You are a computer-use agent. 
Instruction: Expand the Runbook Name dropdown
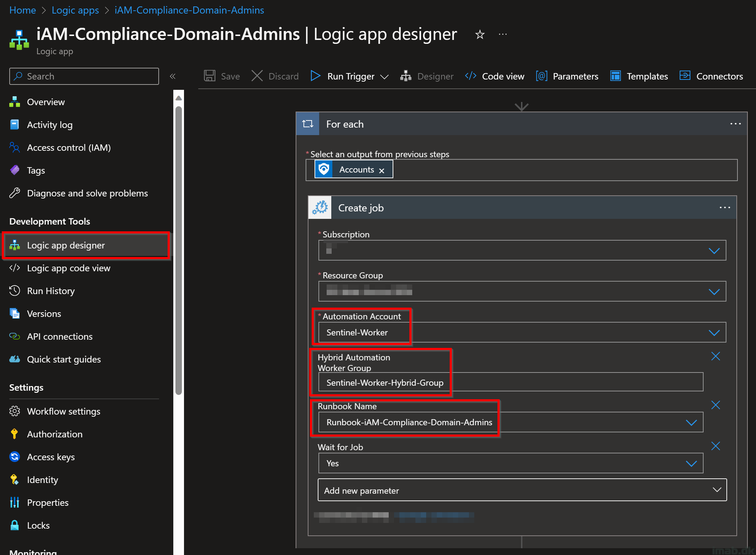point(691,423)
